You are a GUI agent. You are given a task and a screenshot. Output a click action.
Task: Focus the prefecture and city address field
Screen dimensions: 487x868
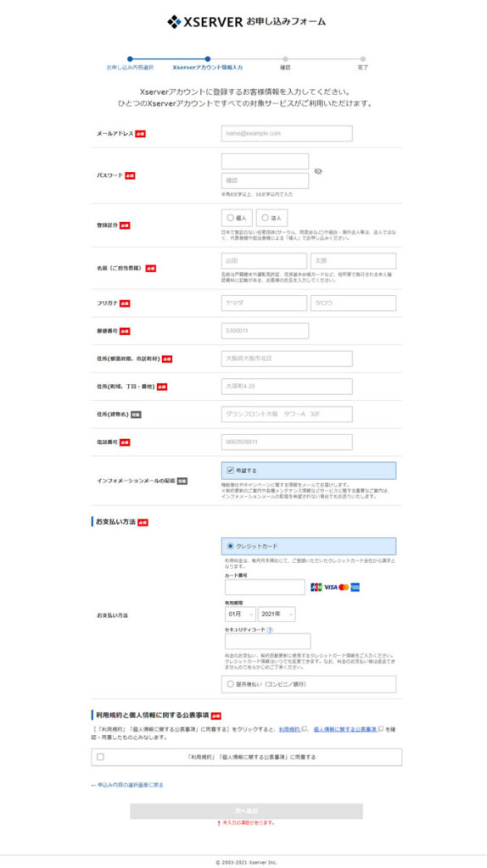[x=287, y=359]
